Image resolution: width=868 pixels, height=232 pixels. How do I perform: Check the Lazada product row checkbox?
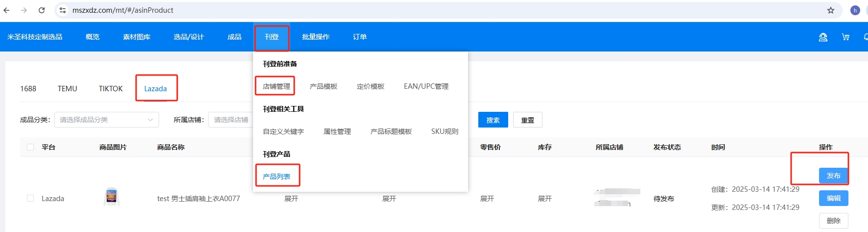point(30,198)
